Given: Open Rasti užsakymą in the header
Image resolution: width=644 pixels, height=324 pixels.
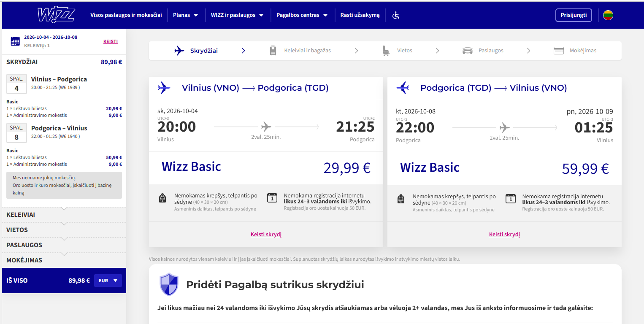Looking at the screenshot, I should coord(360,15).
